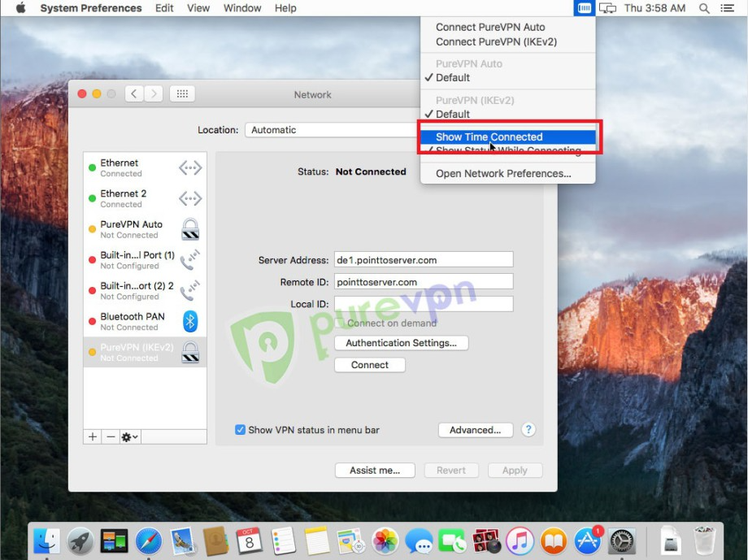Open FaceTime in the Dock
The width and height of the screenshot is (748, 560).
(452, 541)
